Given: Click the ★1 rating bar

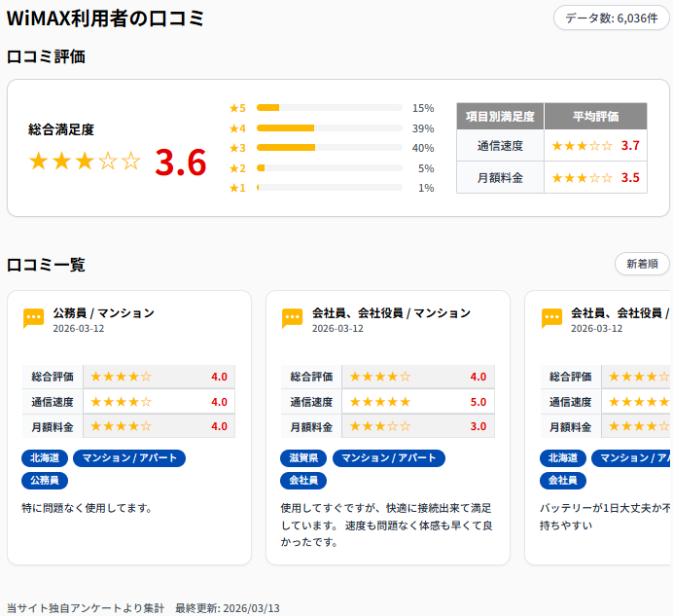Looking at the screenshot, I should point(329,187).
